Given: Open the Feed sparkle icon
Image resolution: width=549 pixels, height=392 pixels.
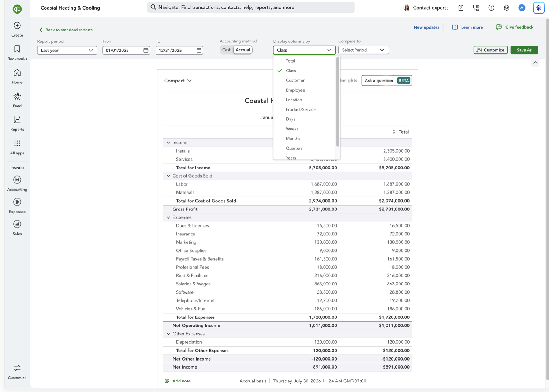Looking at the screenshot, I should (x=17, y=96).
